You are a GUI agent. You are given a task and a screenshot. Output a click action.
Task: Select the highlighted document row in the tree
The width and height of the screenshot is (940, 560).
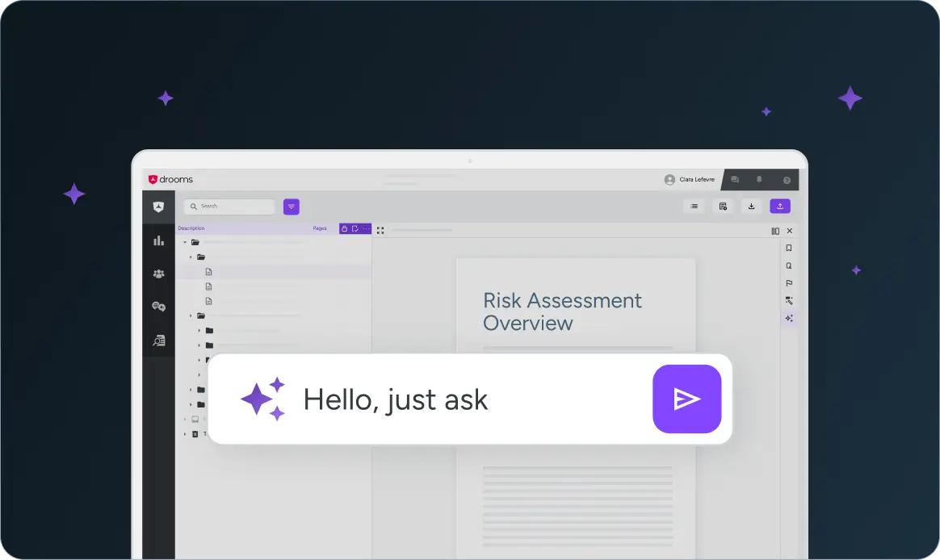pos(274,272)
